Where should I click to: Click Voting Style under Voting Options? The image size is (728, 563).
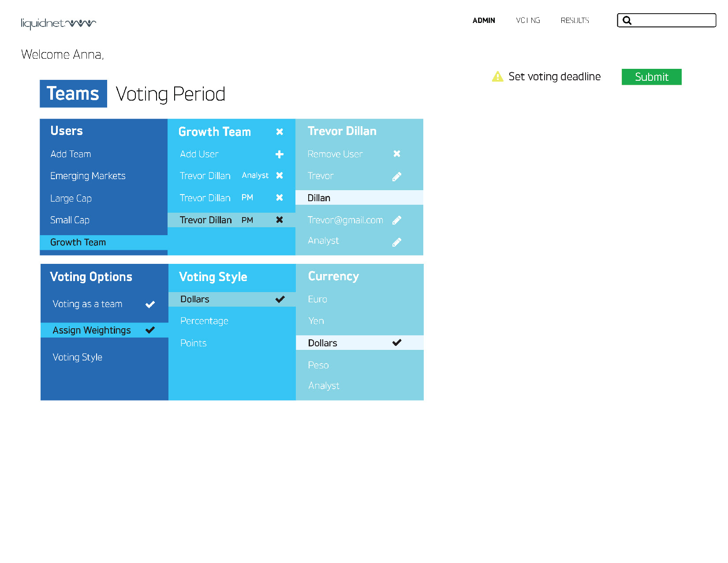(x=77, y=357)
